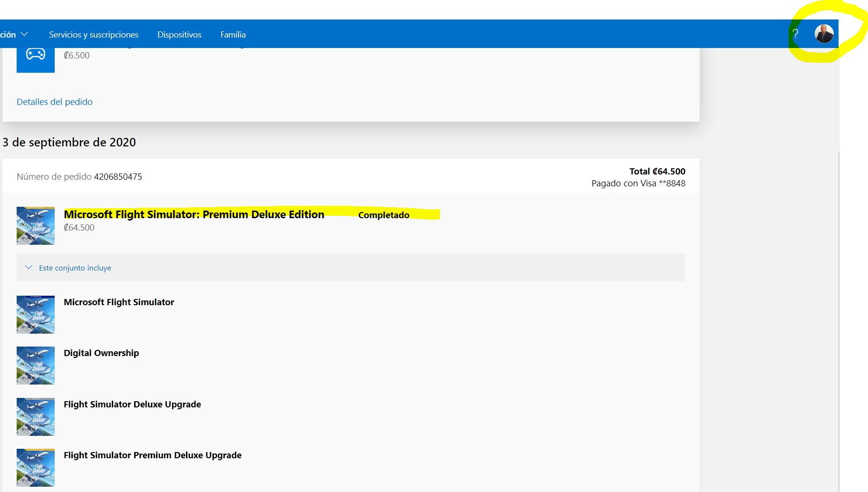
Task: Click the '3 de septiembre de 2020' date heading
Action: click(x=69, y=143)
